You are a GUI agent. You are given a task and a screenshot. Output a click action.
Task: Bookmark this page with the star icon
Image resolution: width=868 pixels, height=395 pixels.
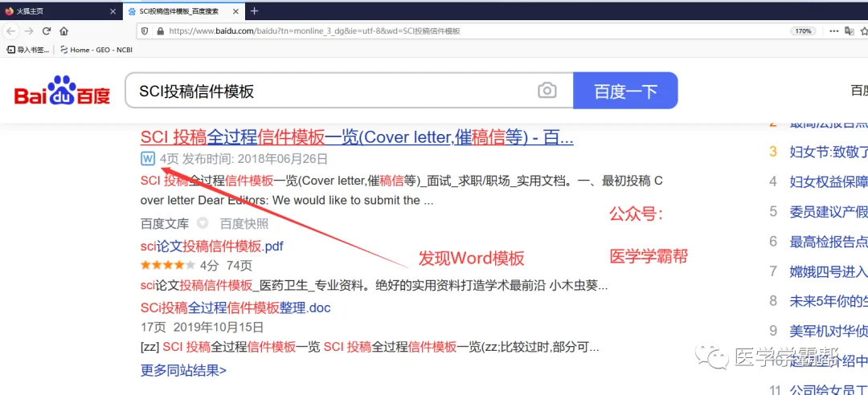coord(863,31)
